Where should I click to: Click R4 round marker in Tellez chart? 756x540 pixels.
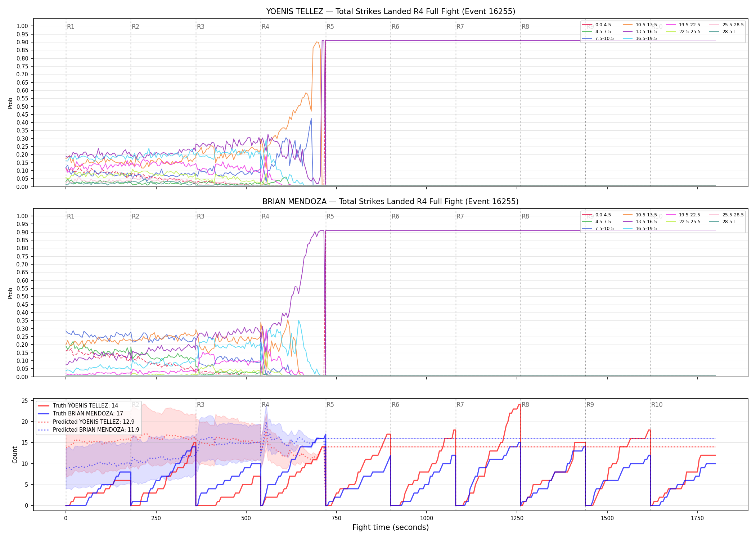coord(265,27)
